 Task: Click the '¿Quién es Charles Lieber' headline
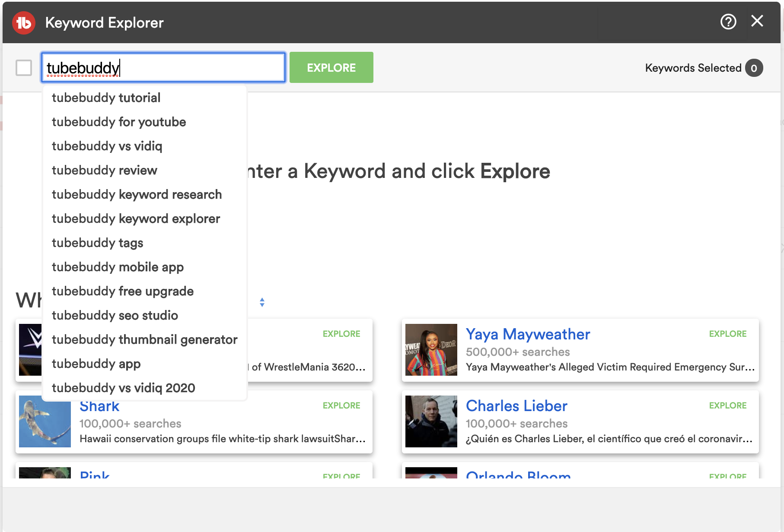pyautogui.click(x=609, y=439)
